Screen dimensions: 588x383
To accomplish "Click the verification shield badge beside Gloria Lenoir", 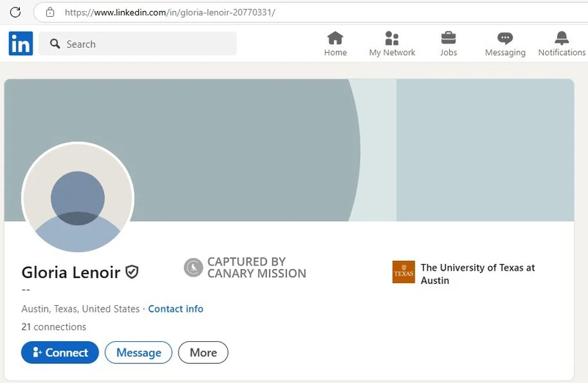I will coord(132,272).
